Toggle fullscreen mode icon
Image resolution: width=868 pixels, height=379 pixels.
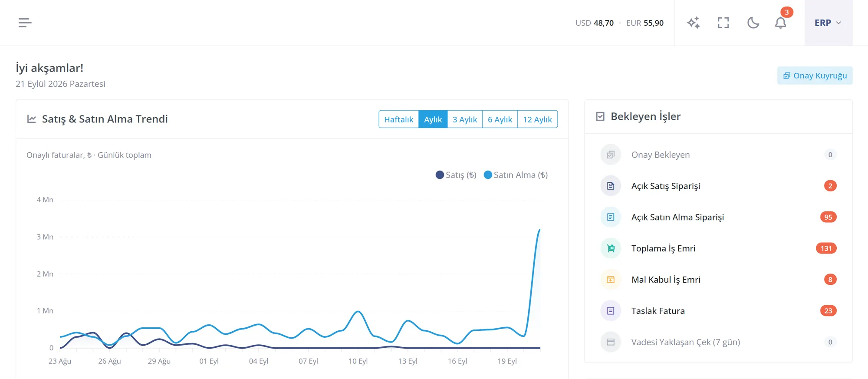click(x=723, y=23)
